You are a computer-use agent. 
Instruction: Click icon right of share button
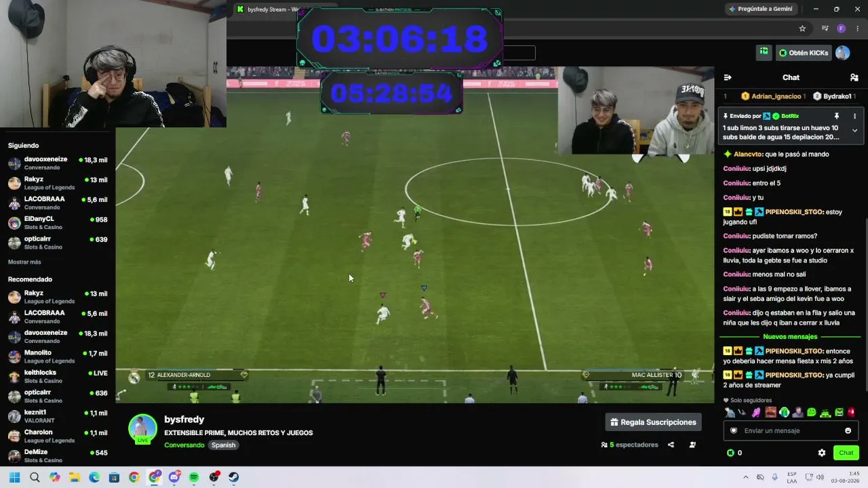692,445
